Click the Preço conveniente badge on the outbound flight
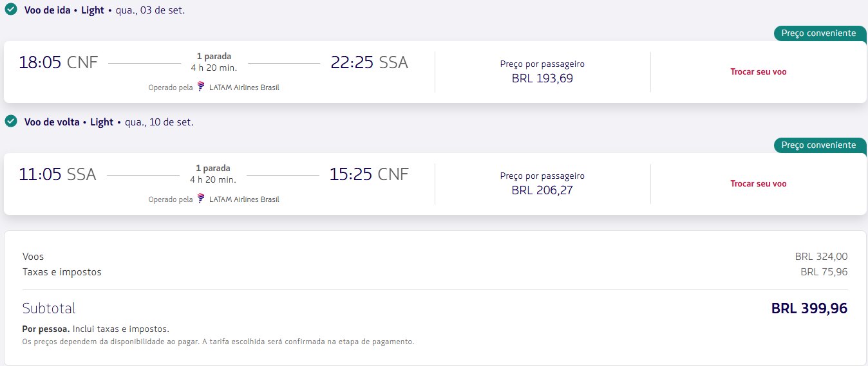 click(x=819, y=33)
